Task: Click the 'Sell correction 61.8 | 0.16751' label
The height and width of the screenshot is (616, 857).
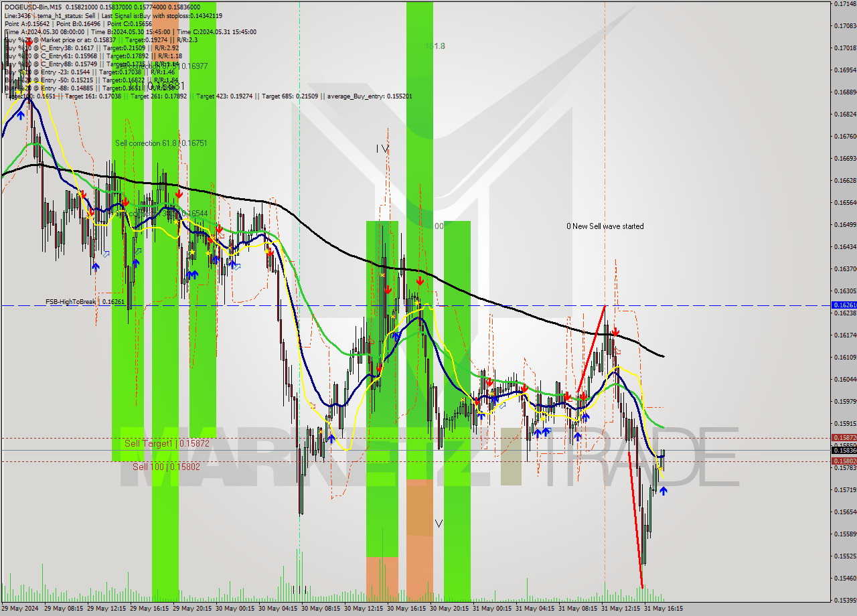Action: (161, 143)
